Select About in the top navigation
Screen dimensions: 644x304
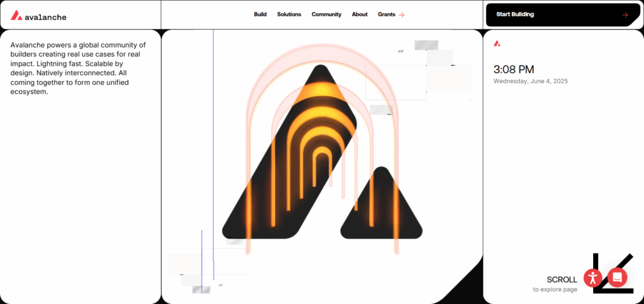[x=360, y=14]
